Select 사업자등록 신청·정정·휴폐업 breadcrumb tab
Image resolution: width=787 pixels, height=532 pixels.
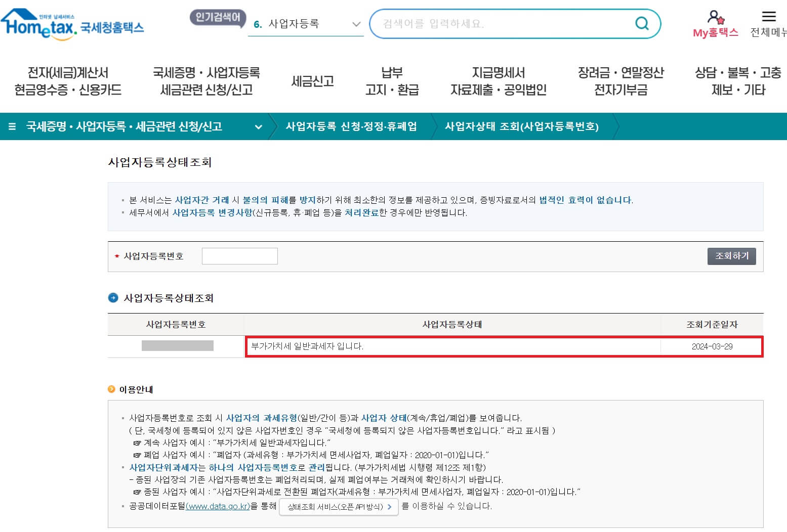351,127
